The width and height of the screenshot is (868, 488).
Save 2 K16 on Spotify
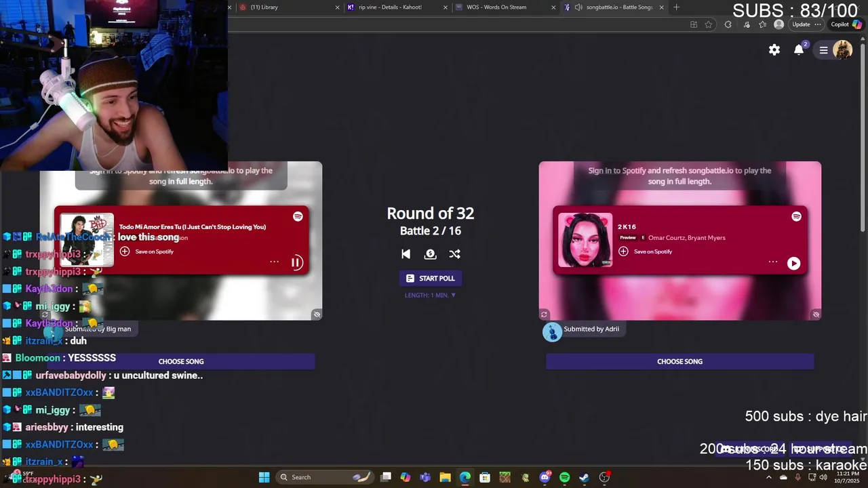(646, 251)
